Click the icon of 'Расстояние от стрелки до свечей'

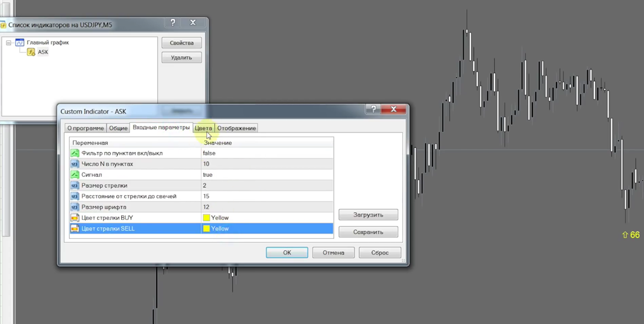74,196
